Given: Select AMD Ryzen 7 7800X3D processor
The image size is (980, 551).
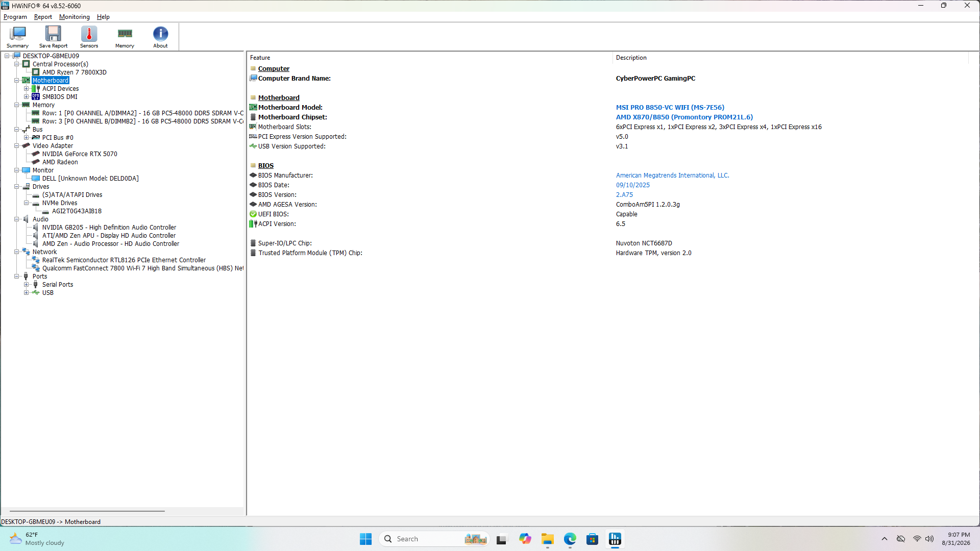Looking at the screenshot, I should pyautogui.click(x=75, y=72).
